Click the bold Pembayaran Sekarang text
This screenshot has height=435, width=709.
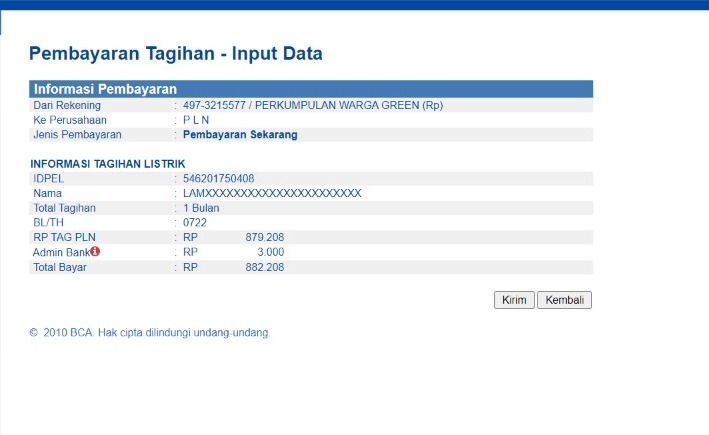pyautogui.click(x=240, y=134)
